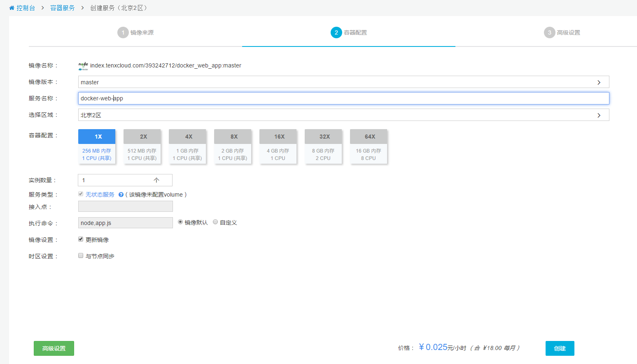Click the home icon in breadcrumb
The width and height of the screenshot is (637, 364).
(12, 8)
